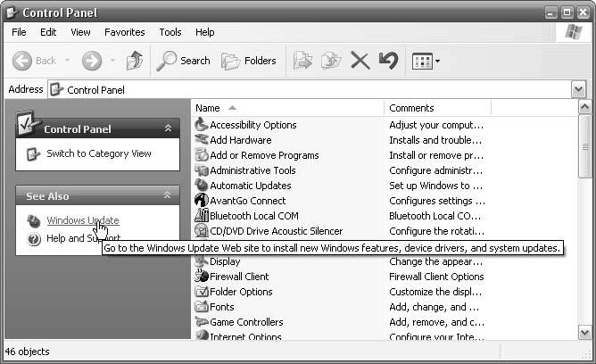
Task: Click the Undo toolbar icon
Action: pyautogui.click(x=387, y=61)
